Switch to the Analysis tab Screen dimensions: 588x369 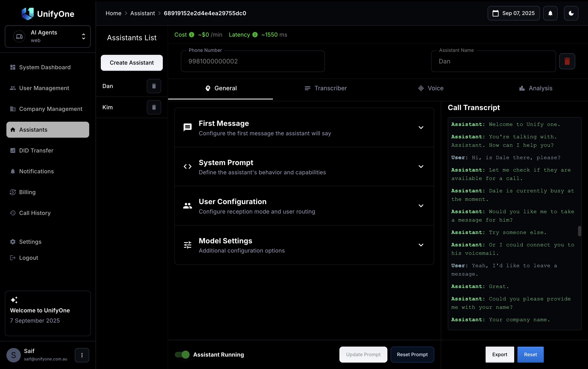coord(536,88)
